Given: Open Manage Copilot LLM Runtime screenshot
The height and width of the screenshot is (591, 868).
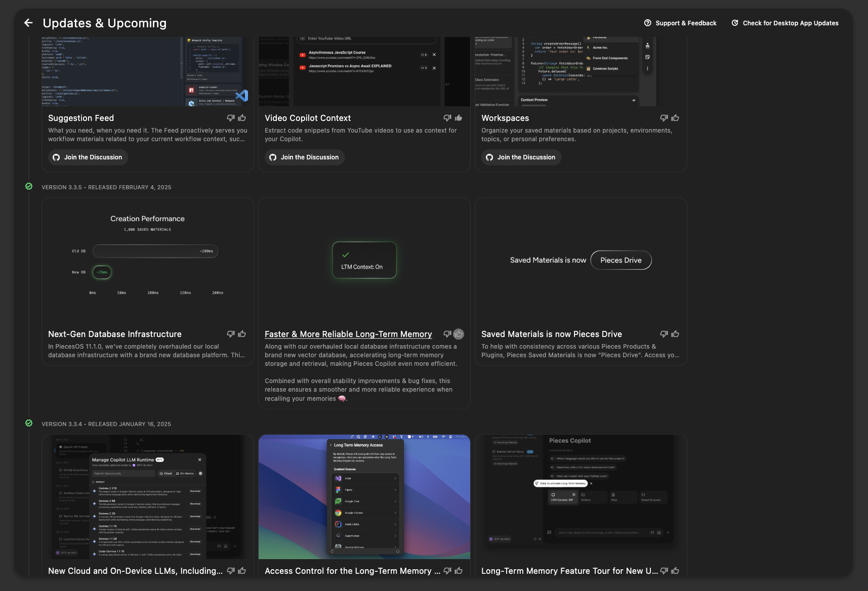Looking at the screenshot, I should tap(148, 497).
